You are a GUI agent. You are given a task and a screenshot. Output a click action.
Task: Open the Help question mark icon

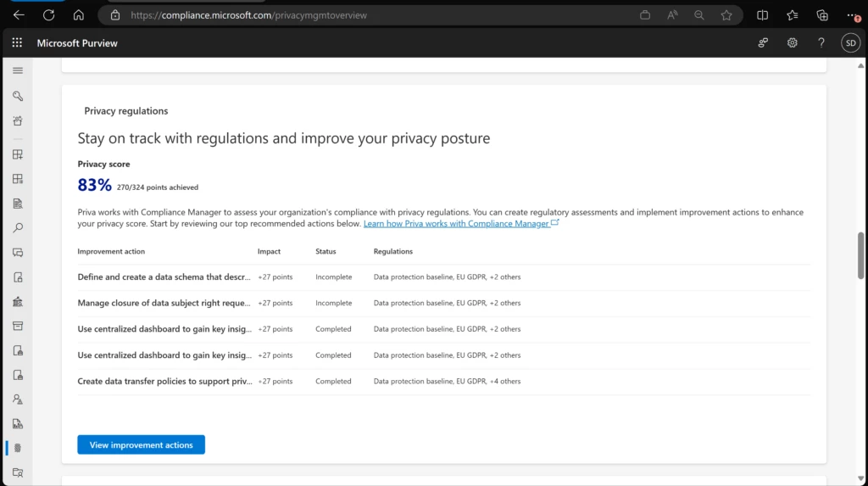pos(821,43)
